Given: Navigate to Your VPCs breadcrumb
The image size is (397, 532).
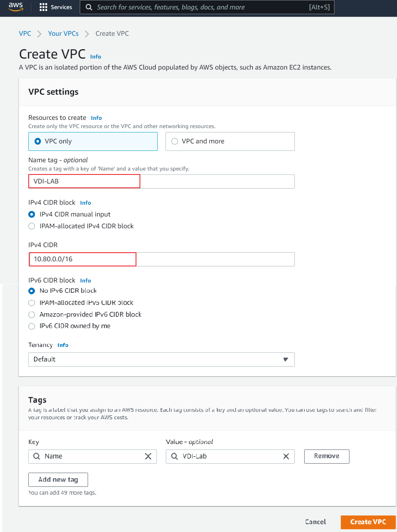Looking at the screenshot, I should [x=63, y=33].
